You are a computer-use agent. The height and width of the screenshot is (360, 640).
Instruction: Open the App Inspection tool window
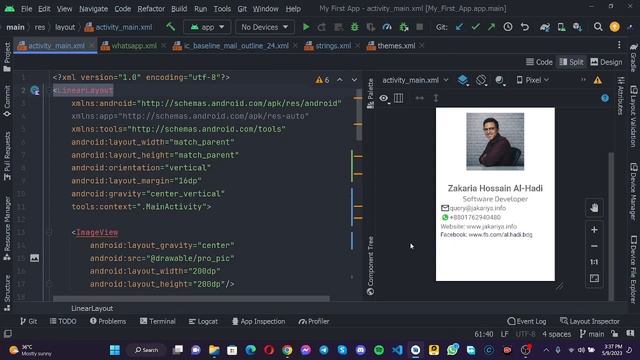pos(258,321)
